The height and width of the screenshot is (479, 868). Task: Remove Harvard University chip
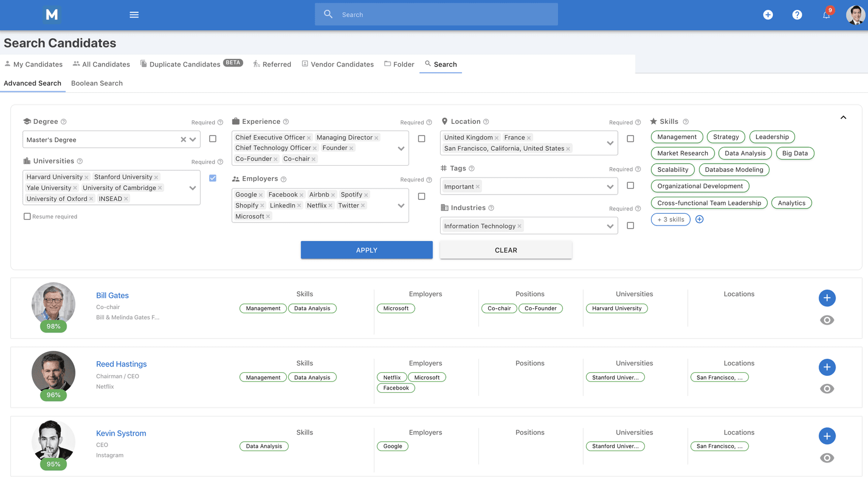click(x=86, y=178)
